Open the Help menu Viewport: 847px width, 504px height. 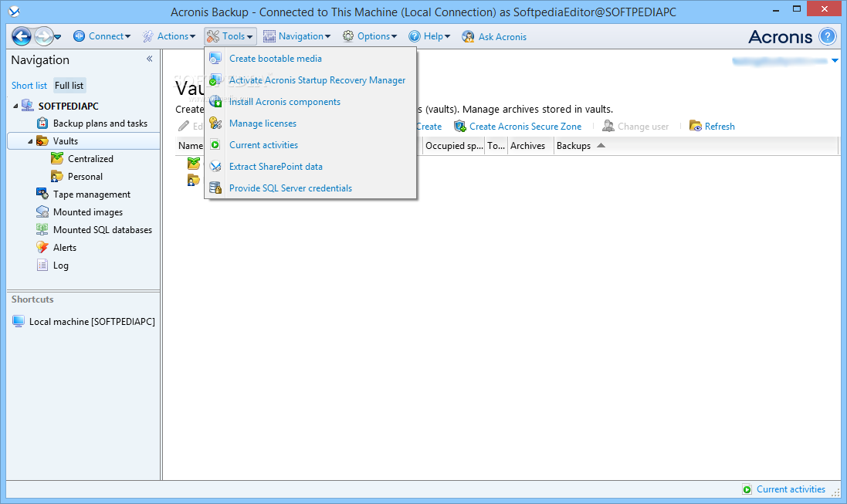[429, 36]
